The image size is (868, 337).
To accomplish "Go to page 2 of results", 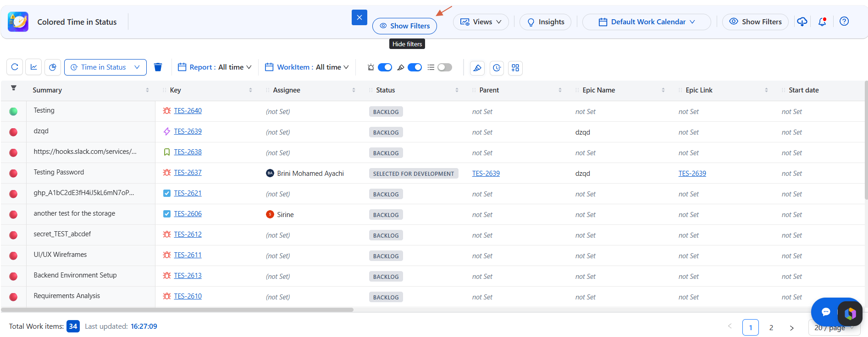I will (771, 327).
